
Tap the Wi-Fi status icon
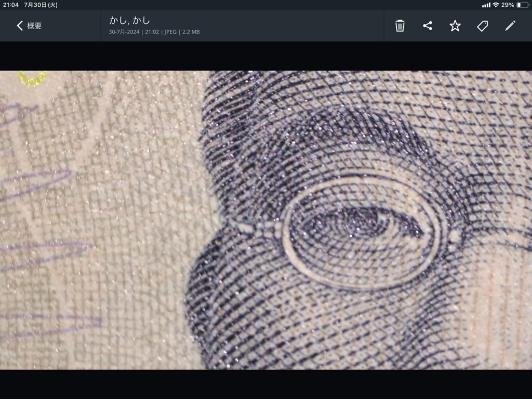pos(496,5)
